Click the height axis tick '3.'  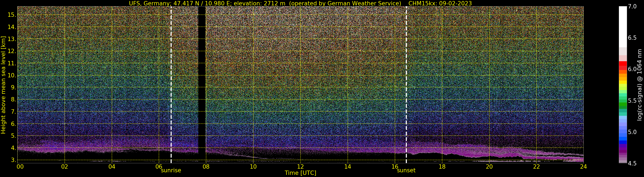(13, 160)
